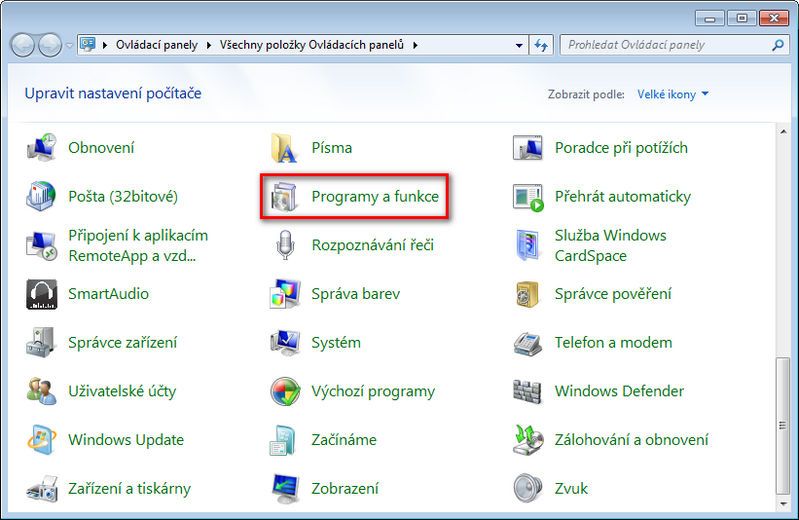Open the Písma fonts folder icon
799x520 pixels.
284,148
